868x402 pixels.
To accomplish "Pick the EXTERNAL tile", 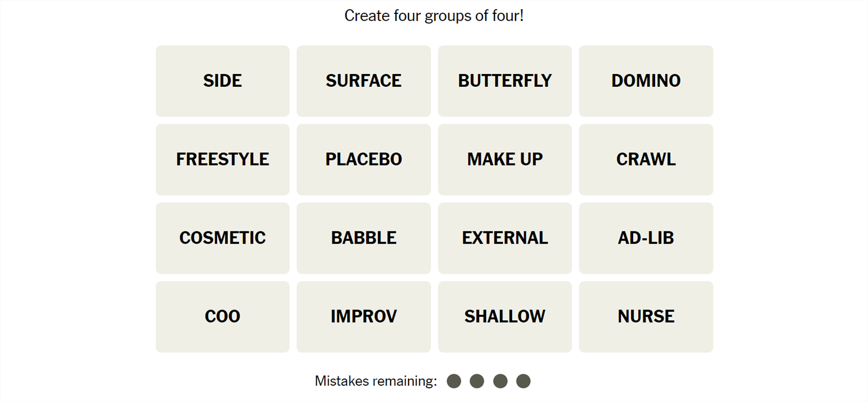I will 505,238.
